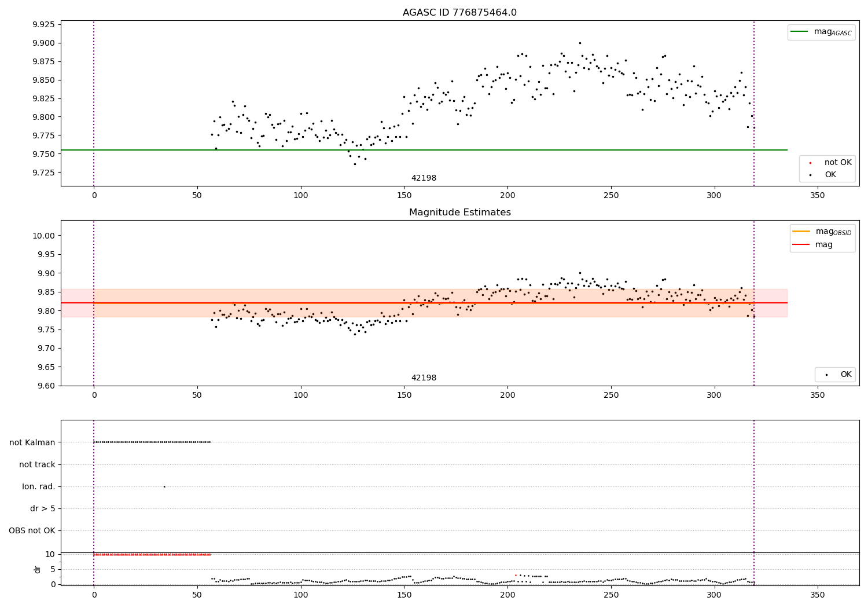This screenshot has width=868, height=608.
Task: Click the y-axis tick 9.825
Action: pyautogui.click(x=43, y=98)
